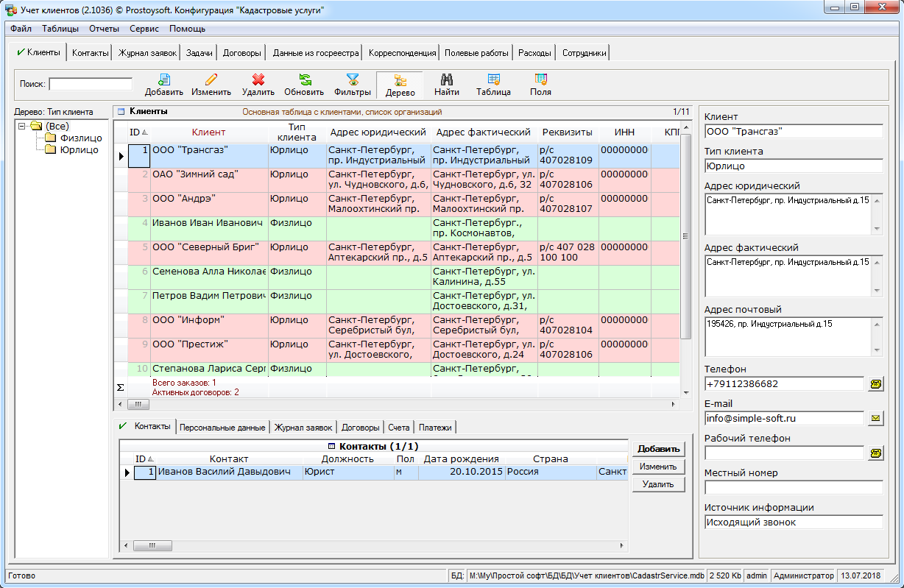The image size is (904, 588).
Task: Click the Добавить toolbar icon
Action: (164, 80)
